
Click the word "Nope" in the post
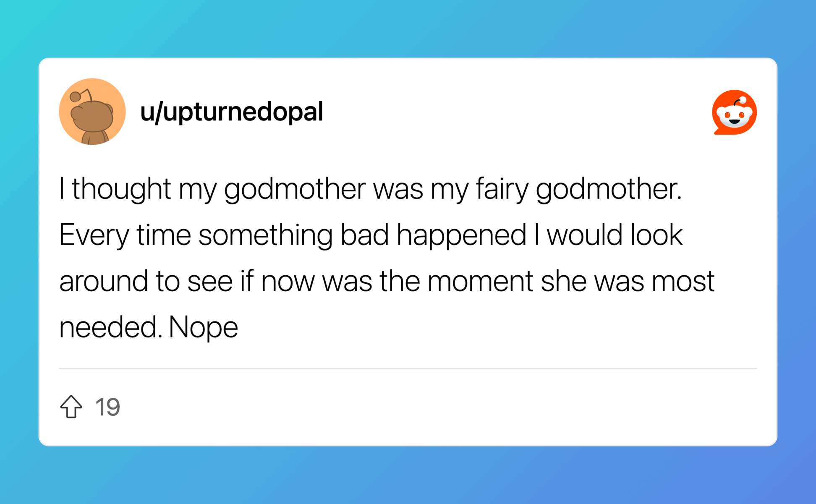pyautogui.click(x=203, y=327)
